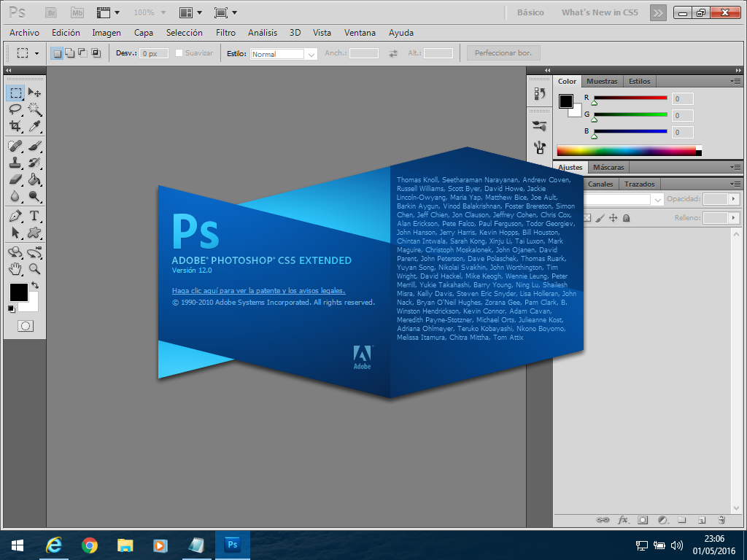Select the 3D Camera Rotate tool

pos(34,252)
